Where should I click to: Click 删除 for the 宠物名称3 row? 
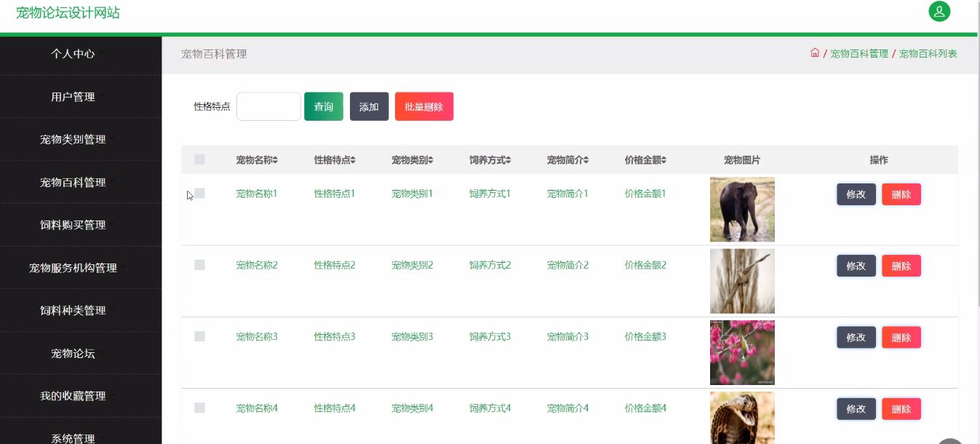[901, 337]
